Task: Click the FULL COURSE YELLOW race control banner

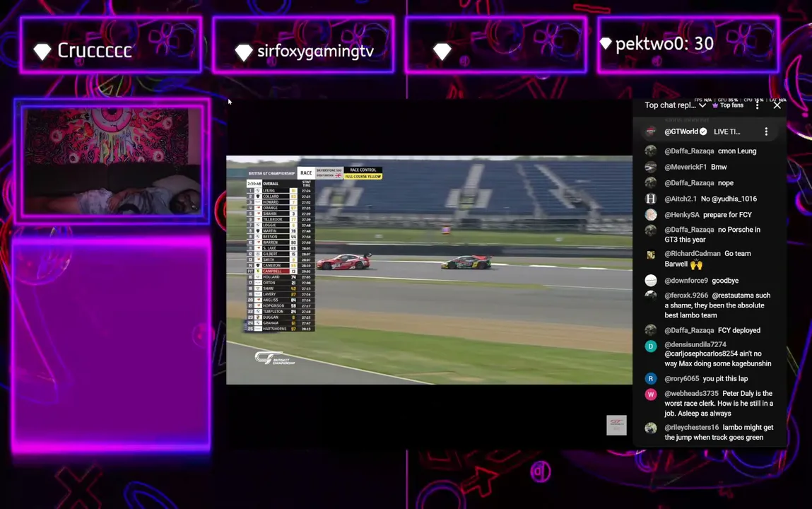Action: pyautogui.click(x=363, y=176)
